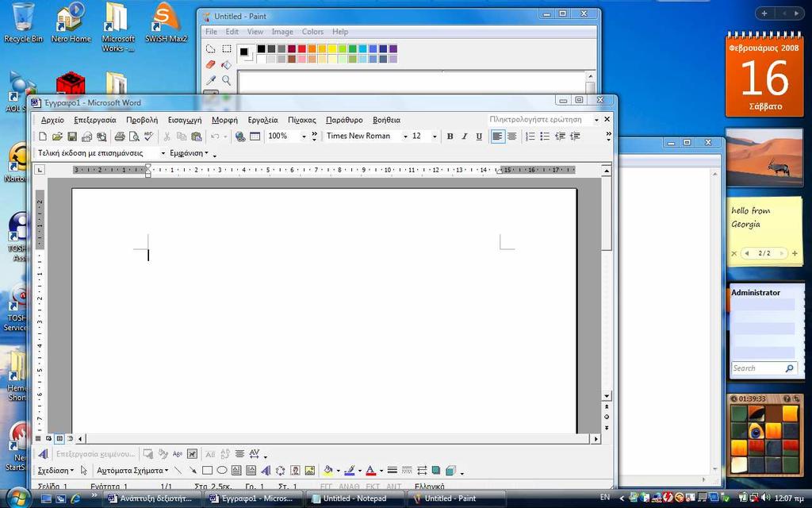Click the Print icon in Word toolbar
This screenshot has height=508, width=812.
point(120,137)
